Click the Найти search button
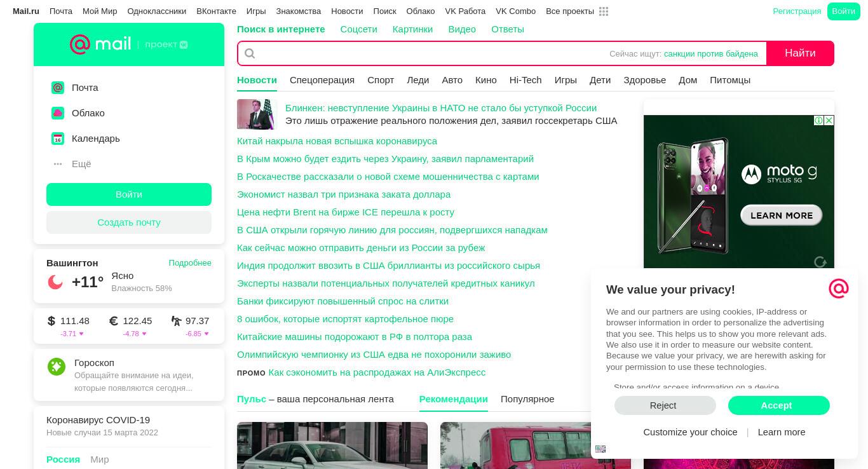Screen dimensions: 868x469 (x=800, y=53)
